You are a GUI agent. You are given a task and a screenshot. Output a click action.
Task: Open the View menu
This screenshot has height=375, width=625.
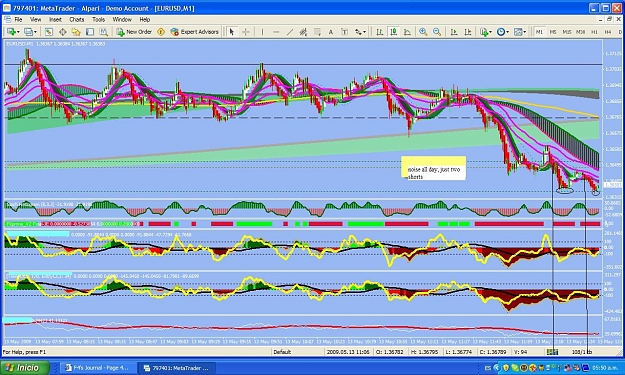[35, 20]
